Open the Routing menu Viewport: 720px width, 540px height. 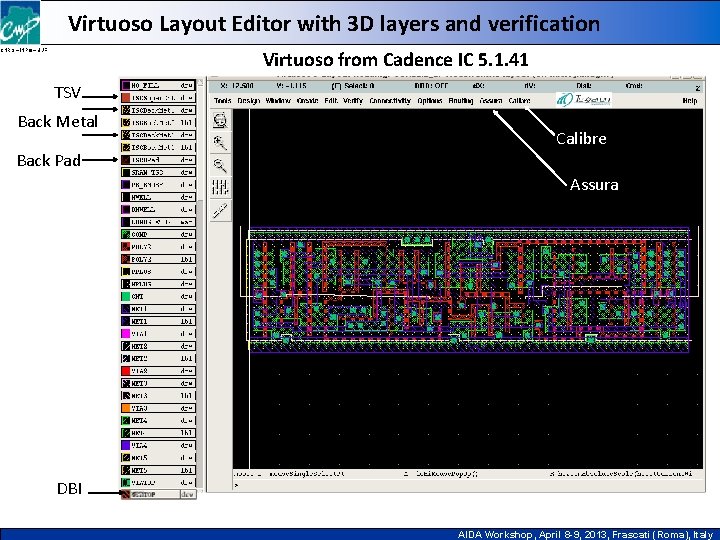461,101
